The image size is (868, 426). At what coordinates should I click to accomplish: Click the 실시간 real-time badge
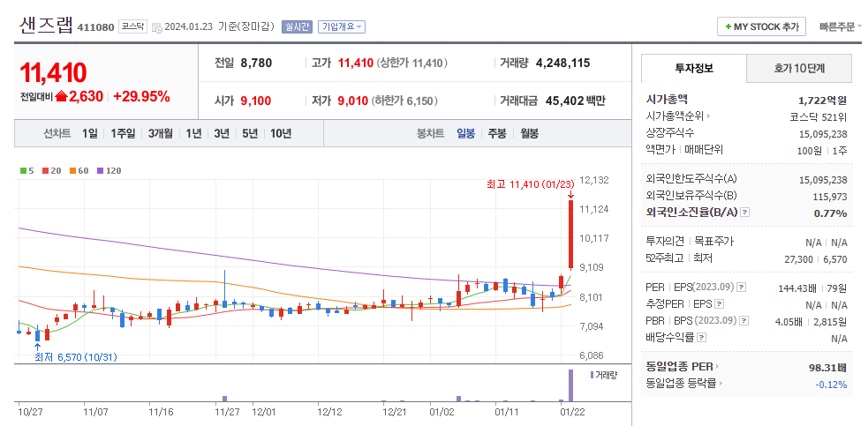pyautogui.click(x=298, y=26)
